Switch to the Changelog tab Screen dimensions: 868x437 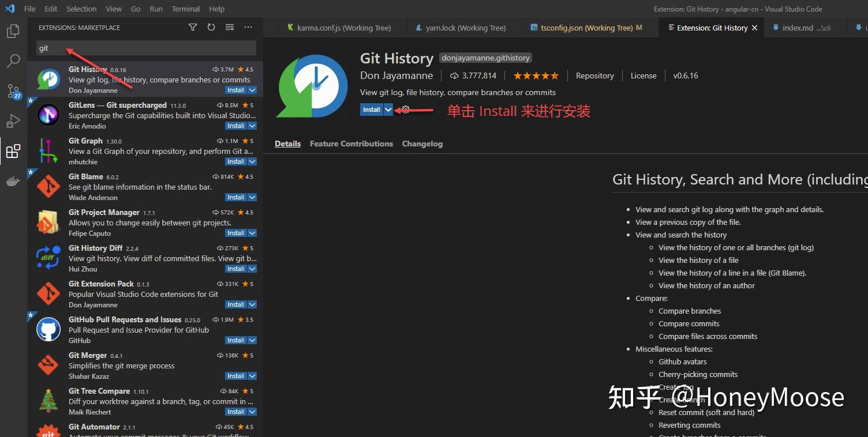pos(422,144)
